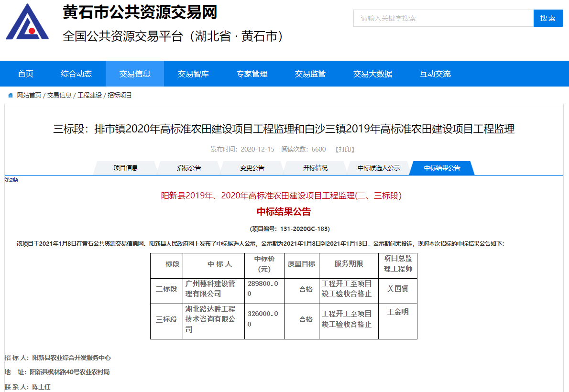Click the search keyword input field

(x=443, y=18)
